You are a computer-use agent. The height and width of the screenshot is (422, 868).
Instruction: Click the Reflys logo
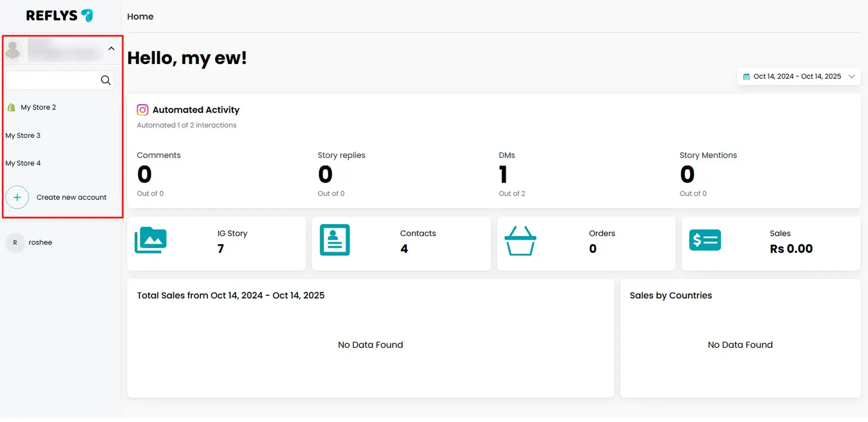pos(59,16)
